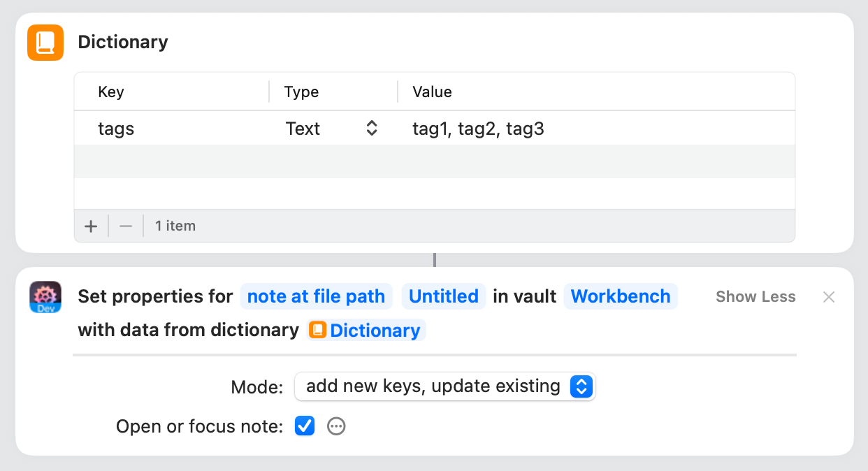Image resolution: width=868 pixels, height=471 pixels.
Task: Click the Key column header
Action: (x=111, y=92)
